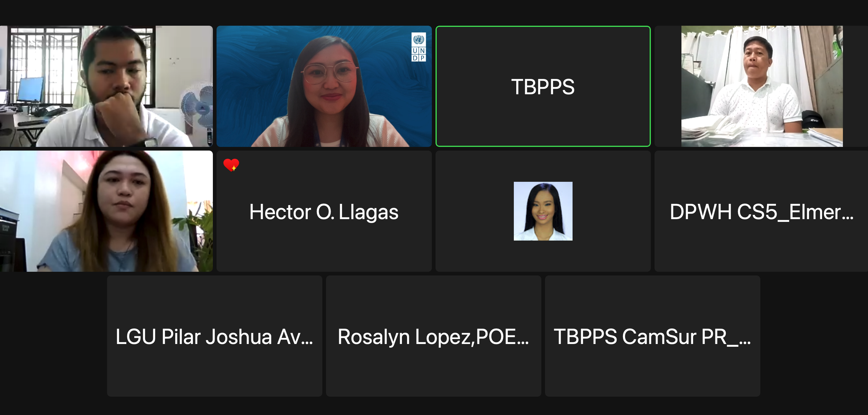Click video of man in white polo shirt

pyautogui.click(x=762, y=86)
